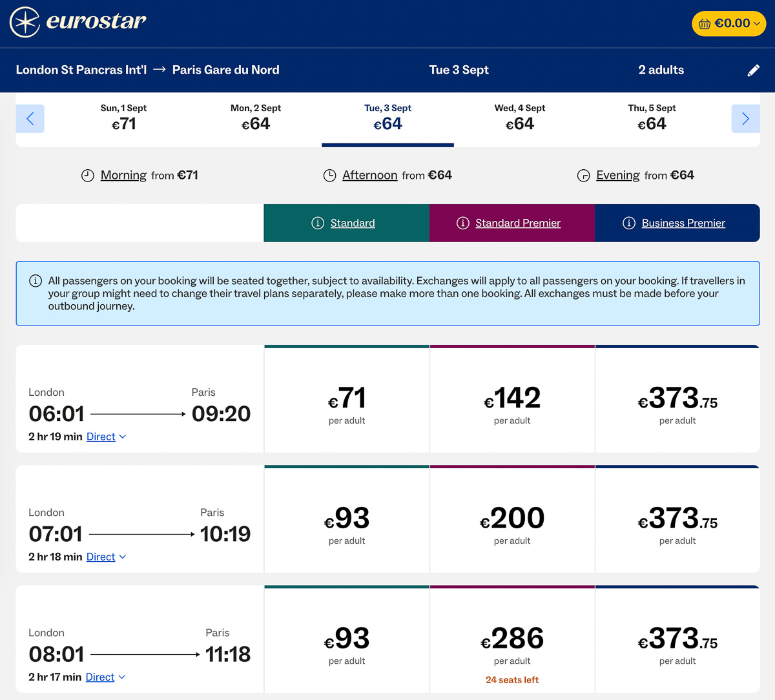Select the Mon, 2 Sept date tab

[x=256, y=119]
